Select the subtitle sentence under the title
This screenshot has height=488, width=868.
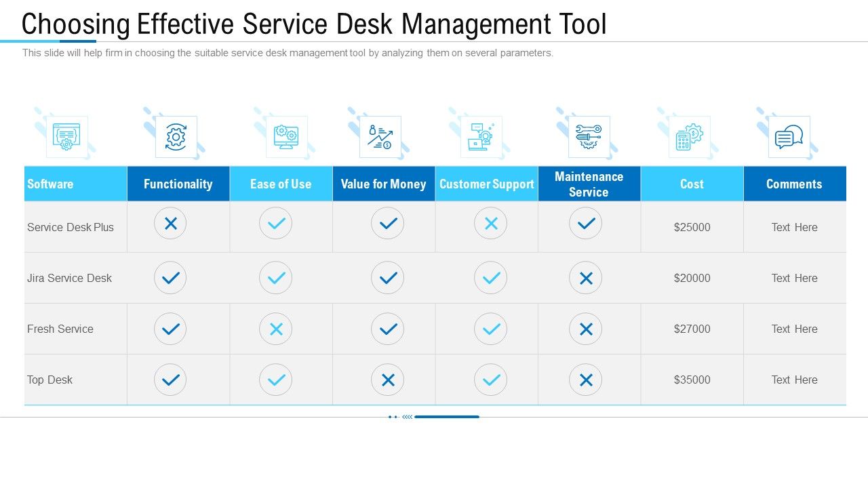pyautogui.click(x=288, y=53)
